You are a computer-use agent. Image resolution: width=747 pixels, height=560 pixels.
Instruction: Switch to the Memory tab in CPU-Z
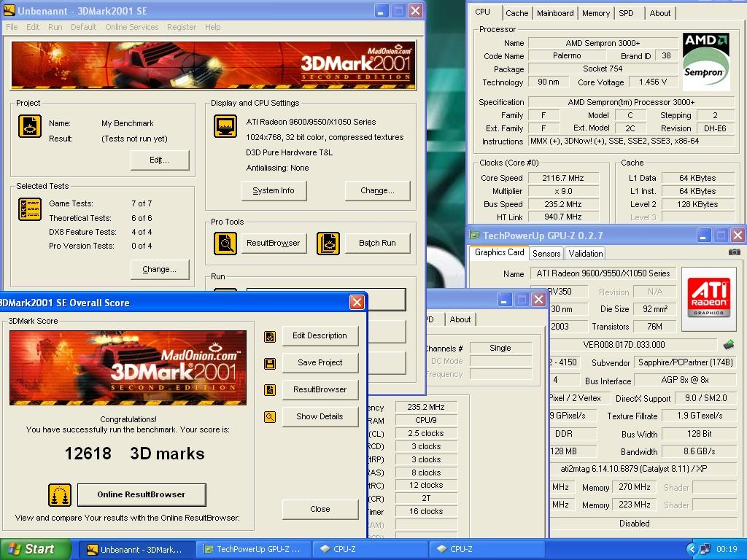pos(596,13)
